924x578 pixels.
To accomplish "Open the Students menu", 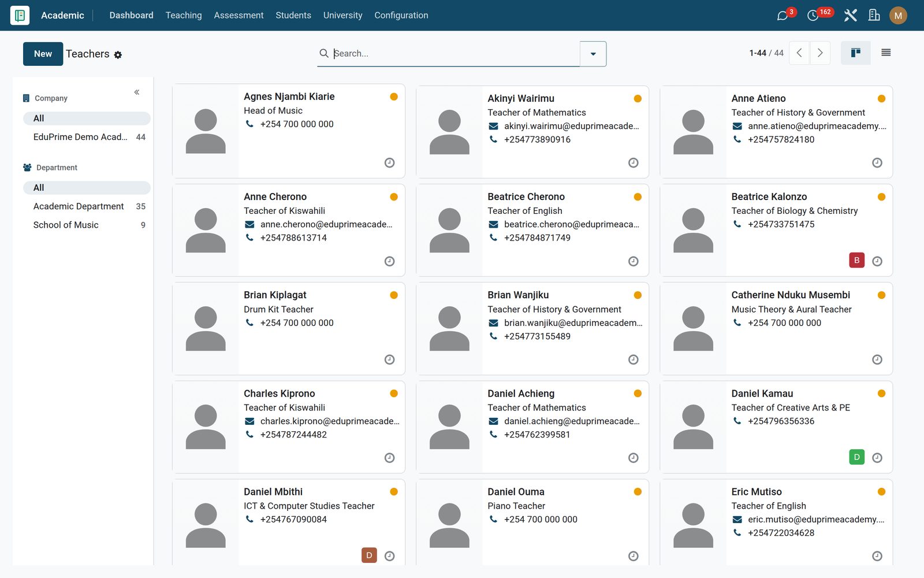I will 293,16.
